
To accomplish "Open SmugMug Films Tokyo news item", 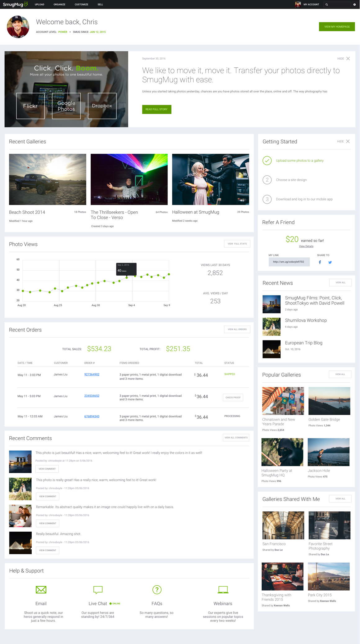I will 315,300.
